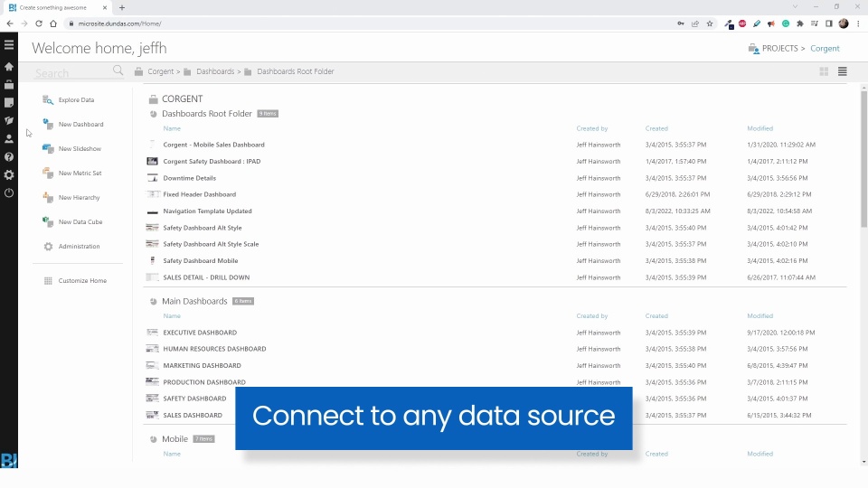The width and height of the screenshot is (868, 488).
Task: Click the New Dashboard icon
Action: 49,124
